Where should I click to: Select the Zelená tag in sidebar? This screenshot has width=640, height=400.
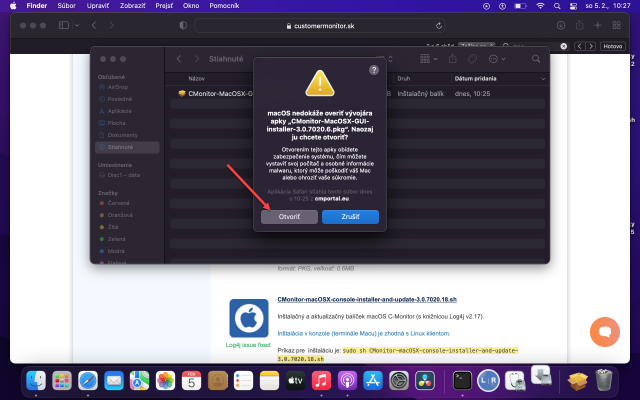[x=127, y=239]
